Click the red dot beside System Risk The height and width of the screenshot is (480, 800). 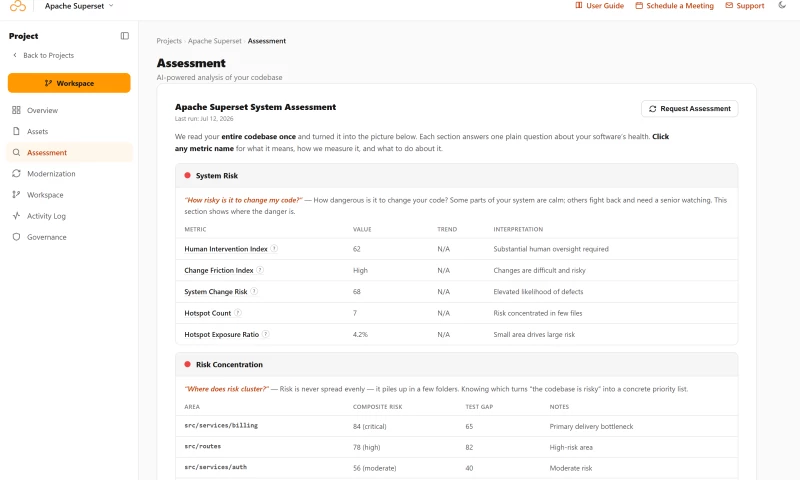click(187, 175)
